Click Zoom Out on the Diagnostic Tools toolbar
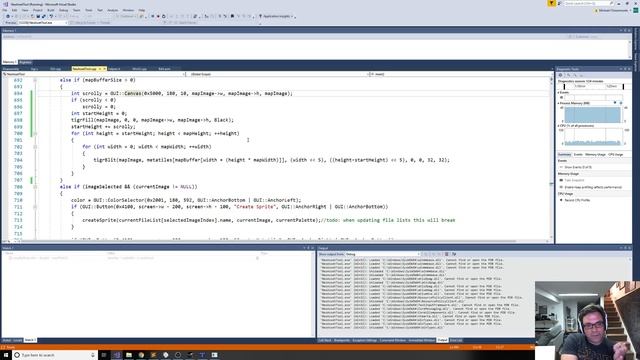The width and height of the screenshot is (640, 360). (x=575, y=75)
